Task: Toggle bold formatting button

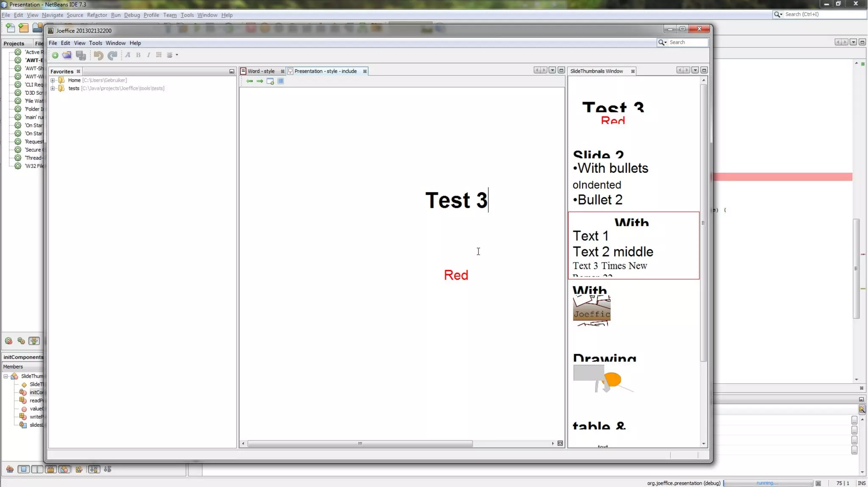Action: pos(138,55)
